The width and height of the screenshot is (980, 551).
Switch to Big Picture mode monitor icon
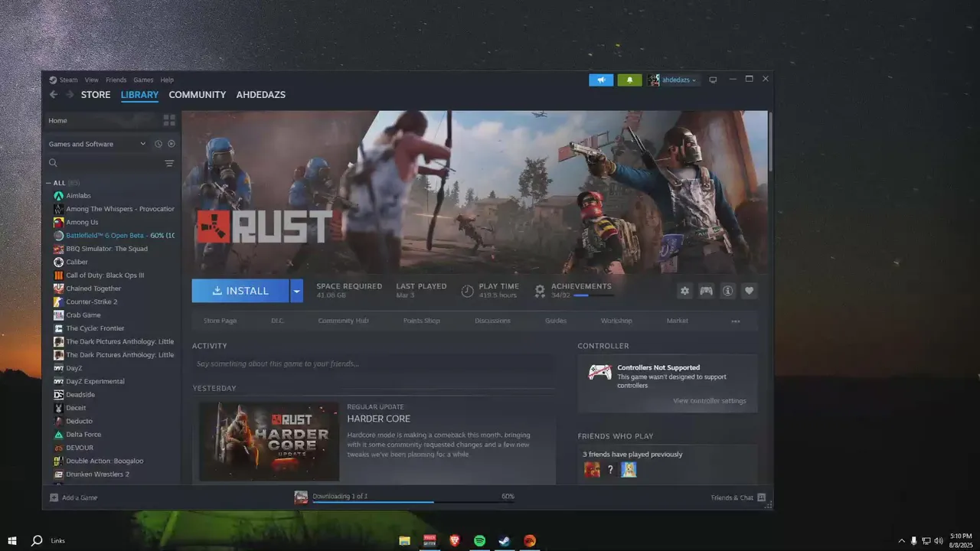pos(713,80)
